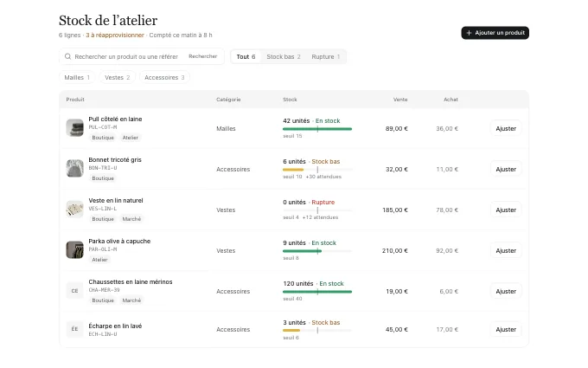
Task: Click the +30 attendues note
Action: pyautogui.click(x=323, y=177)
